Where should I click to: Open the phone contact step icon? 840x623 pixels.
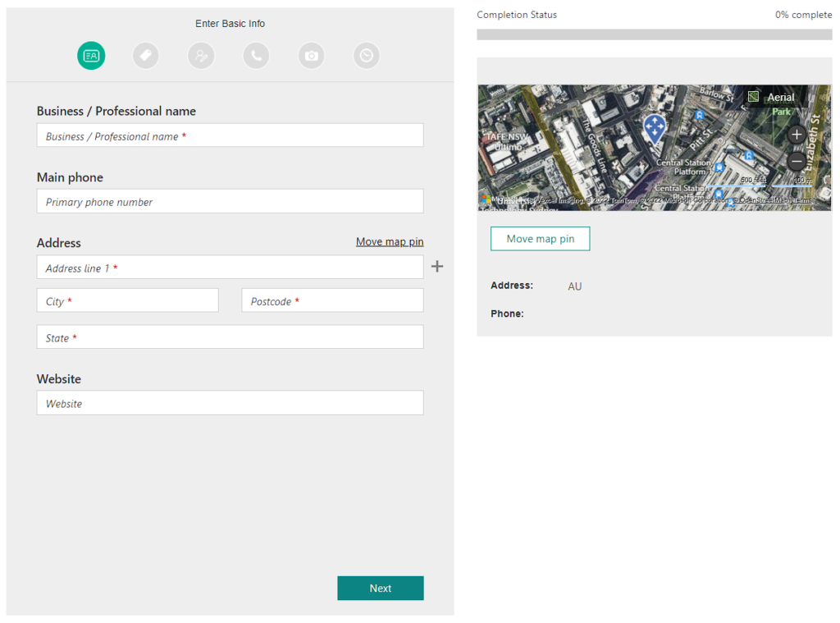pos(256,56)
